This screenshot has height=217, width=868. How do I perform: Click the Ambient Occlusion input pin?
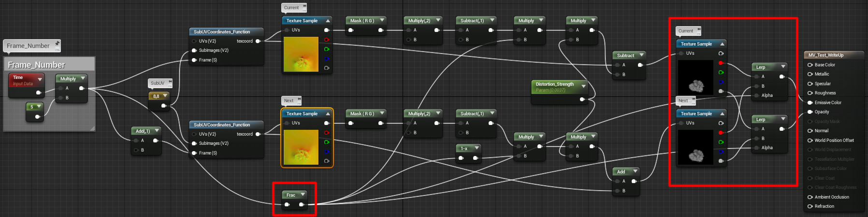click(x=810, y=197)
